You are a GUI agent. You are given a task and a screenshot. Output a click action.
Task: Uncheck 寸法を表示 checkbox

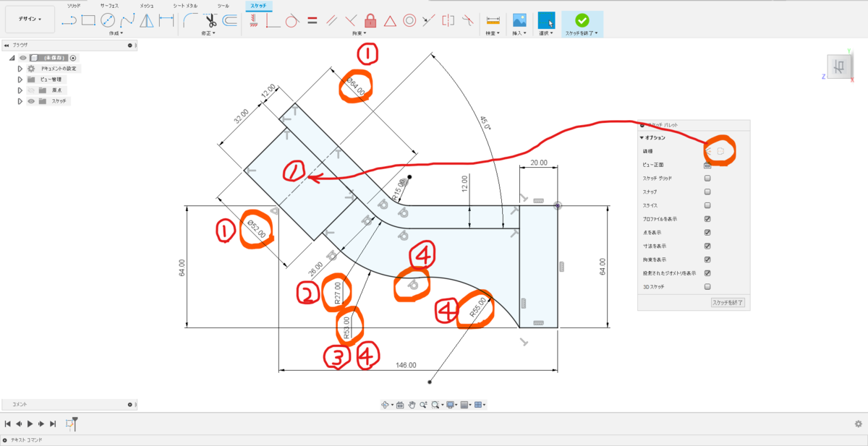point(707,246)
